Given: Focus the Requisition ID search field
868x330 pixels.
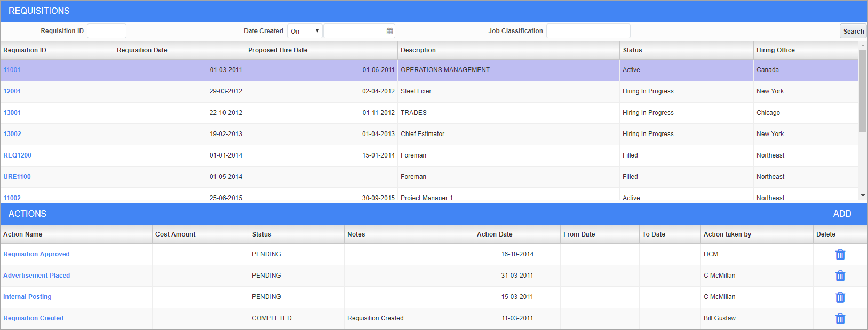Looking at the screenshot, I should tap(107, 31).
